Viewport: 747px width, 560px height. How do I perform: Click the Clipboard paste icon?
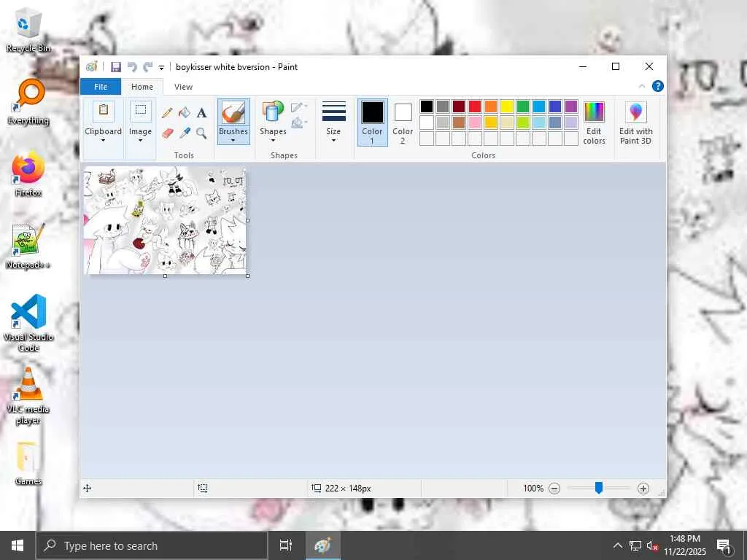(103, 112)
